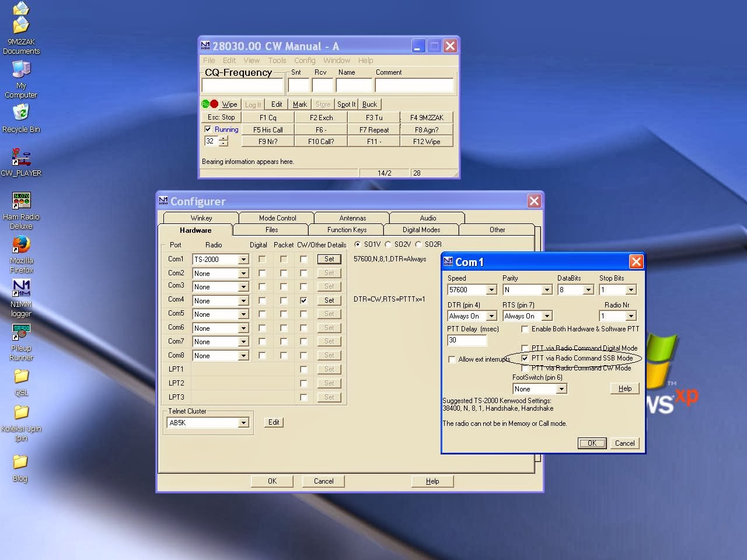Launch Ham Radio Deluxe shortcut
The width and height of the screenshot is (747, 560).
point(21,201)
